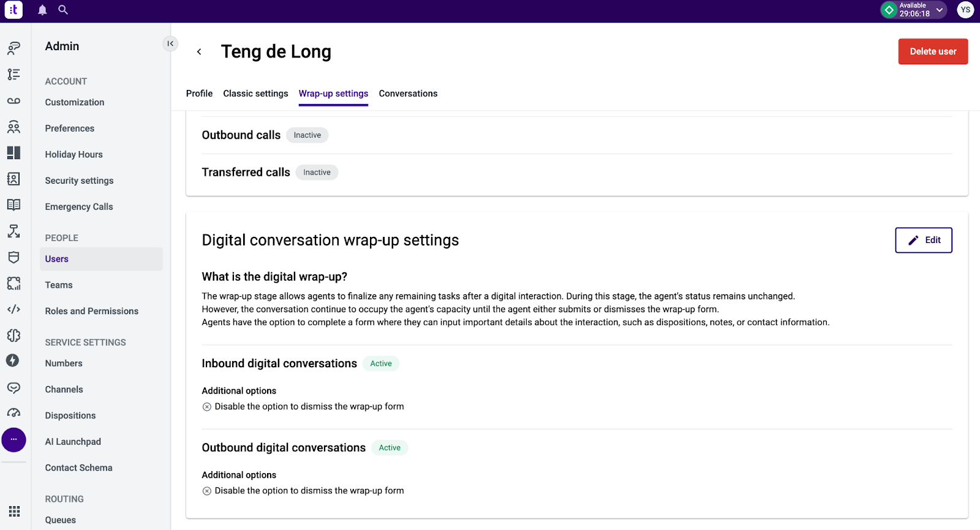Viewport: 980px width, 530px height.
Task: Open the contacts address book icon
Action: [x=13, y=179]
